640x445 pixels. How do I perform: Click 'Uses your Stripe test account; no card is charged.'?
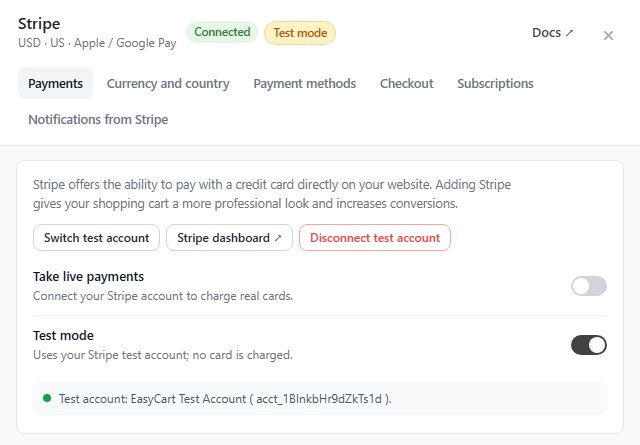[x=163, y=355]
